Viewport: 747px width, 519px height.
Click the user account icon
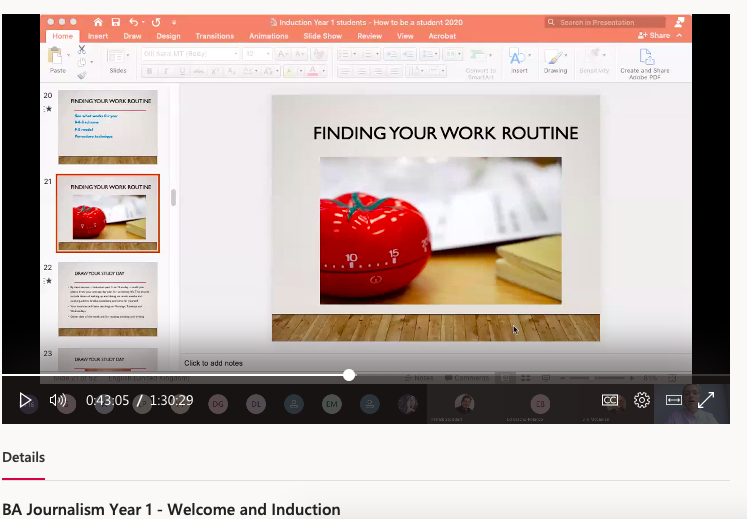679,22
